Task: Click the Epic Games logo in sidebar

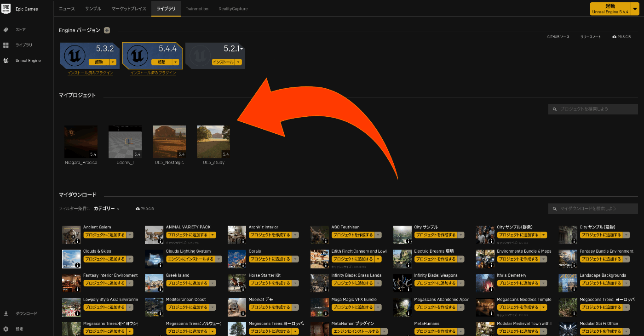Action: 6,9
